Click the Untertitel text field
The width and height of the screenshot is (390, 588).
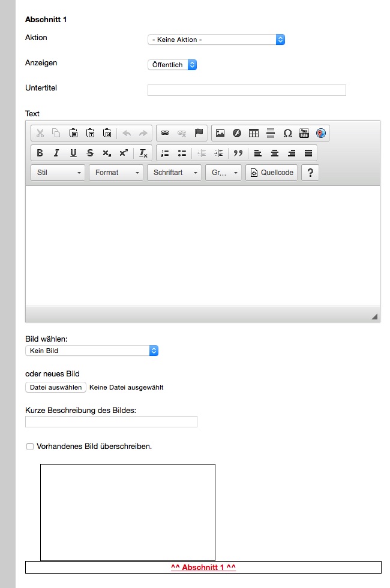247,91
